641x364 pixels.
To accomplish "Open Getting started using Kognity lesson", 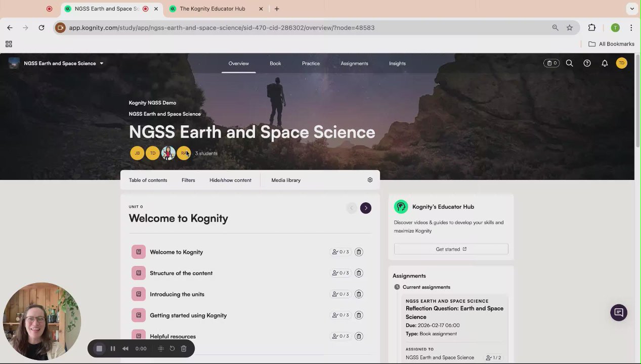I will (x=188, y=315).
